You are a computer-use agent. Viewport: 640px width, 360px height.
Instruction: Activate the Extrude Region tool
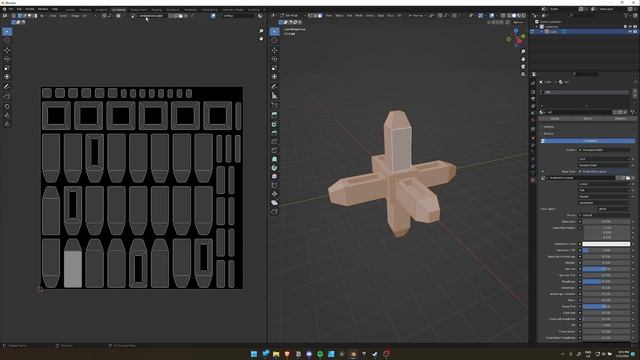(274, 115)
